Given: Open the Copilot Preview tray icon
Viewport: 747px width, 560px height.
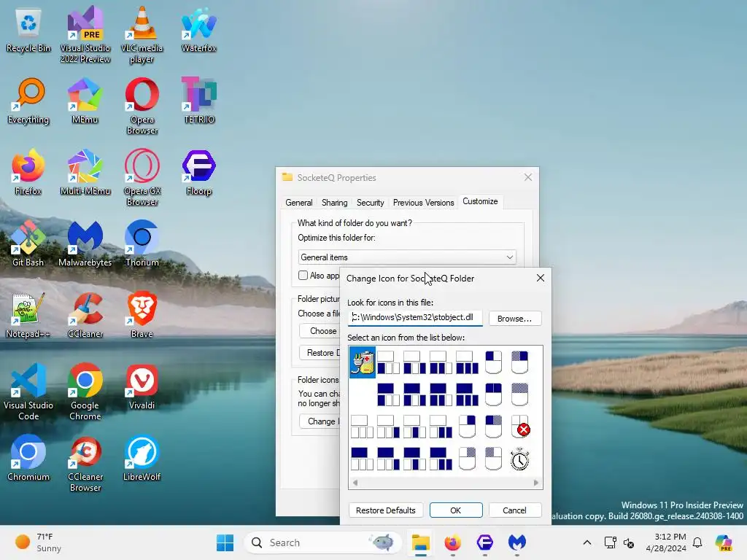Looking at the screenshot, I should (724, 542).
